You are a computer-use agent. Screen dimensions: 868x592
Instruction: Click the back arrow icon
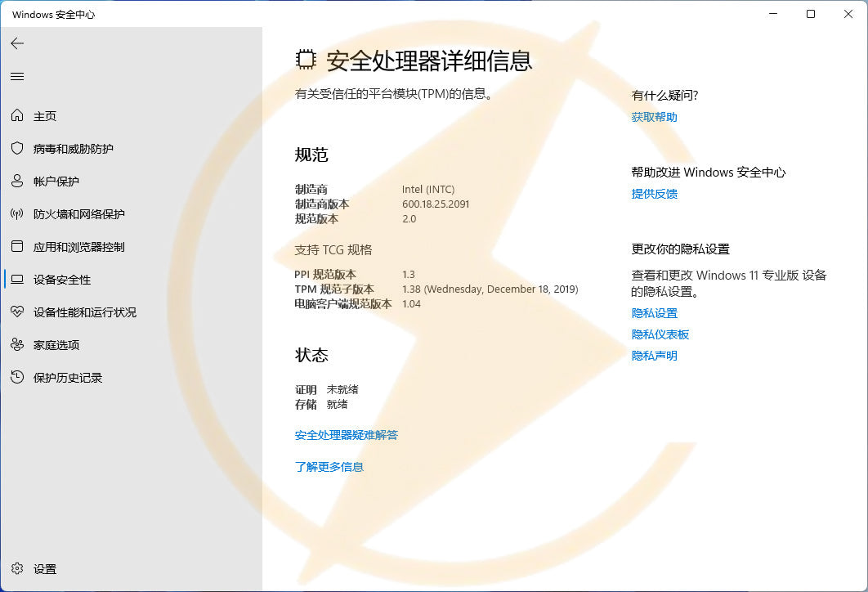(17, 44)
